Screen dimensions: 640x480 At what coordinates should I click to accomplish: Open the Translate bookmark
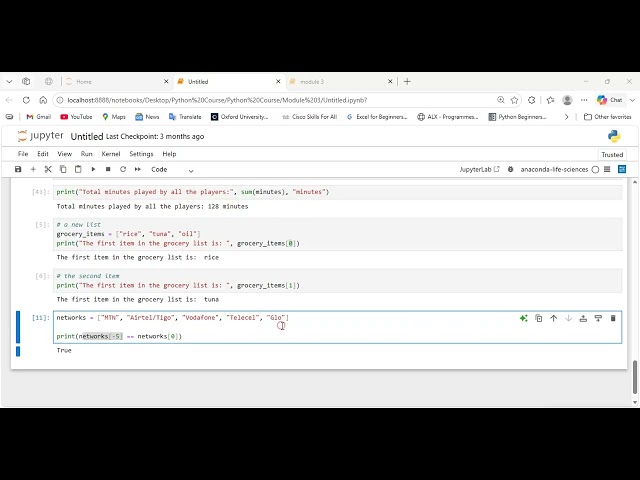tap(185, 117)
